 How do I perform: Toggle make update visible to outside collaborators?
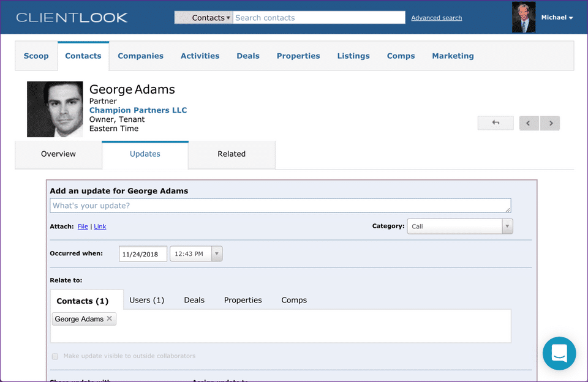click(x=55, y=356)
